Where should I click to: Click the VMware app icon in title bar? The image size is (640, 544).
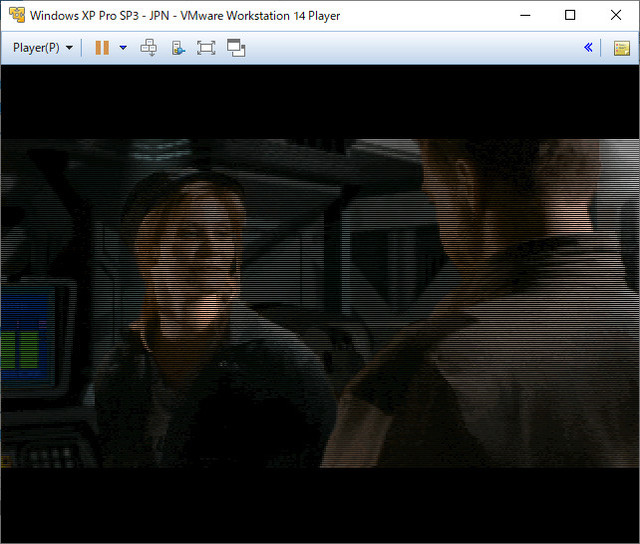click(17, 15)
